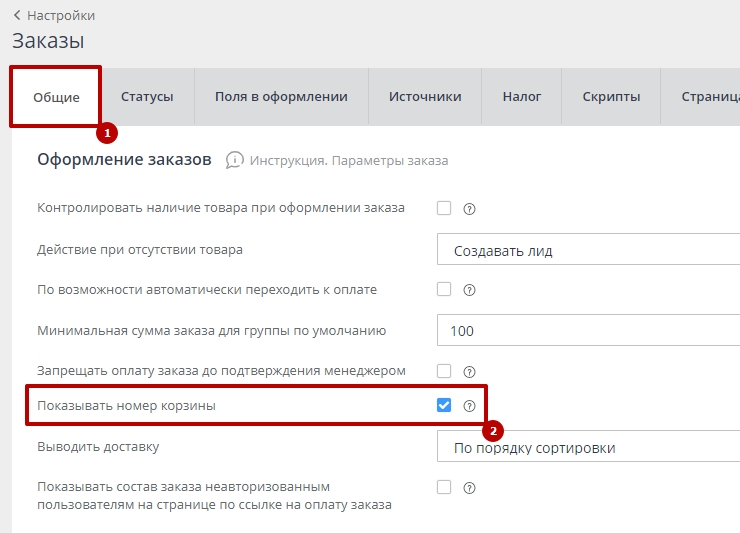Click help icon for unauthorized users order contents
This screenshot has height=533, width=740.
(x=469, y=488)
